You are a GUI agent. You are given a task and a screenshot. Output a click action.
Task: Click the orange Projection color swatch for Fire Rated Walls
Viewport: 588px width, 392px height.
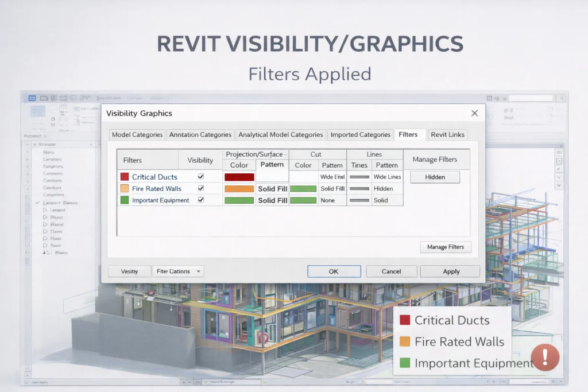(239, 188)
